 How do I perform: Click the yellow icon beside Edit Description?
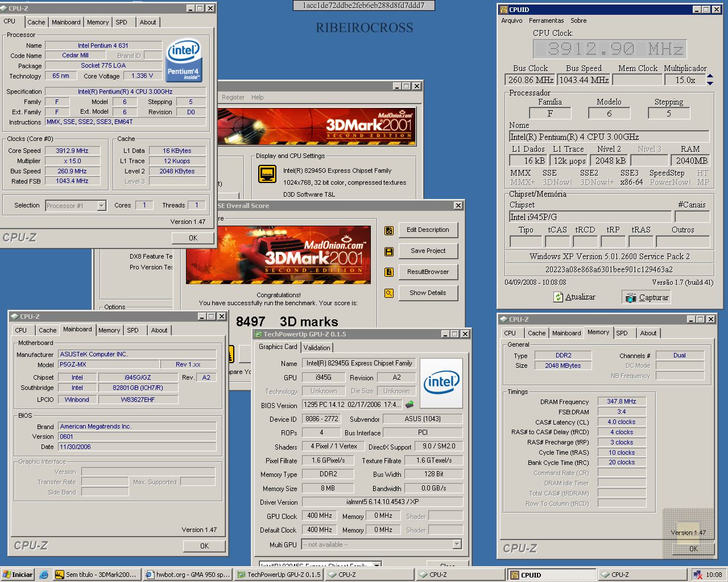tap(389, 231)
